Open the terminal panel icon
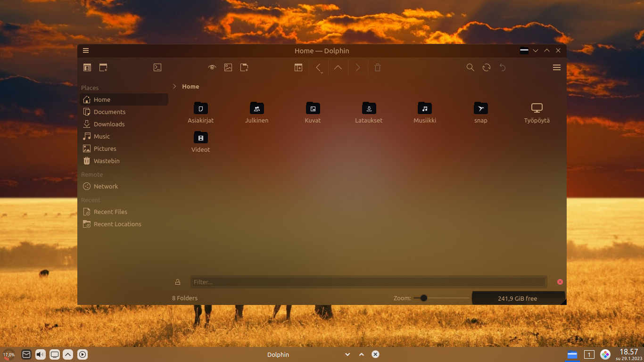644x362 pixels. tap(157, 67)
